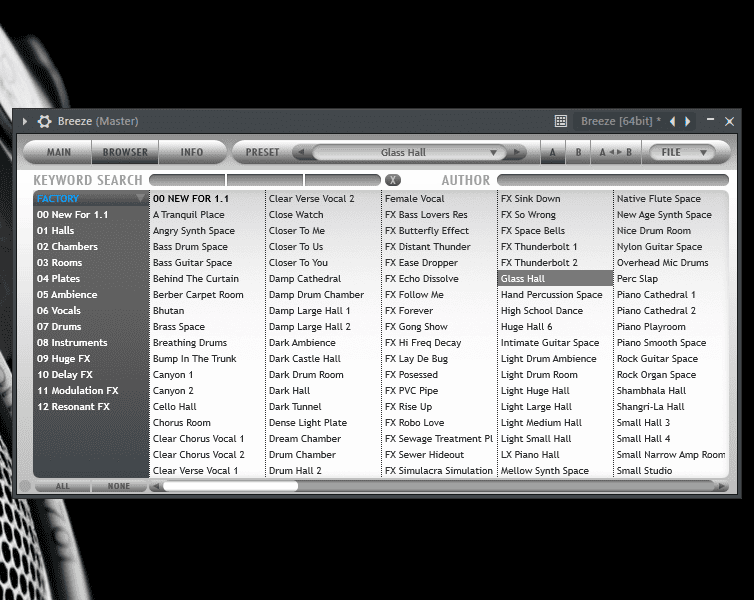Screen dimensions: 754x600
Task: Click the second keyword search field
Action: [265, 180]
